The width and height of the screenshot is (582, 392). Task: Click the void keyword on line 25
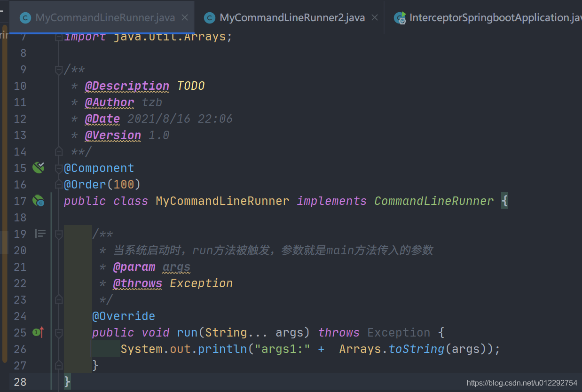click(156, 333)
